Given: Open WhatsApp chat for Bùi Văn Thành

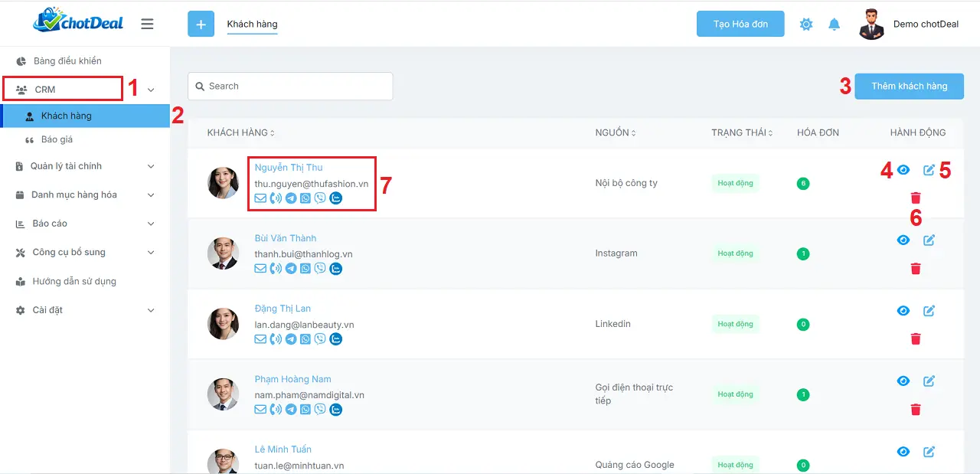Looking at the screenshot, I should 305,269.
